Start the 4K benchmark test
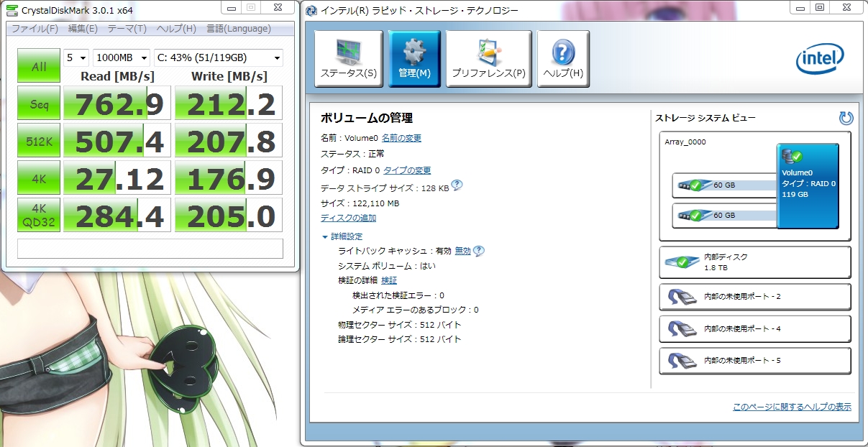868x447 pixels. point(39,178)
